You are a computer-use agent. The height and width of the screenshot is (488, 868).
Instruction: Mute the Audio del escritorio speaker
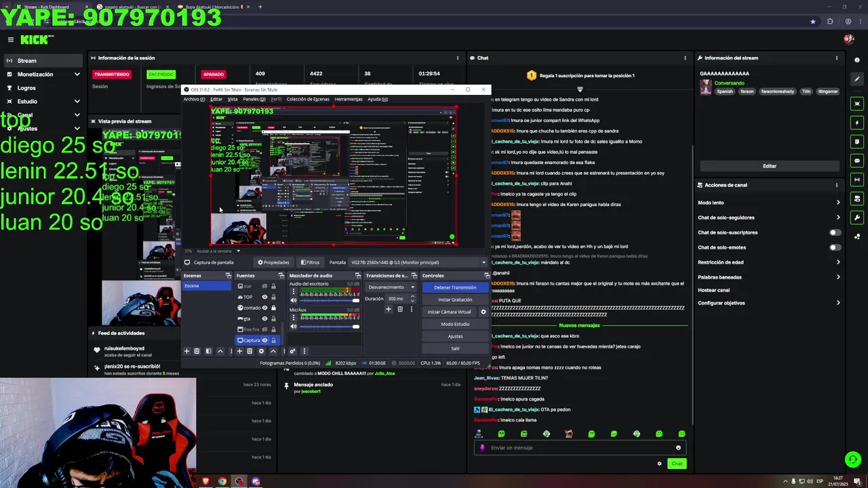[x=294, y=300]
